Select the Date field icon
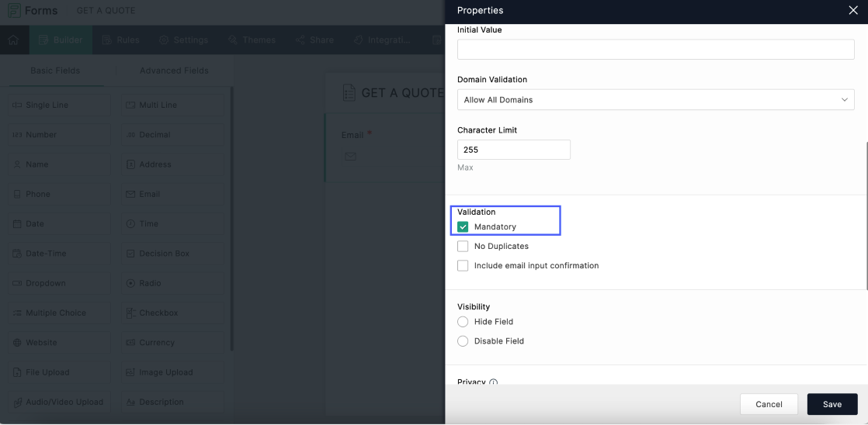Viewport: 868px width, 425px height. tap(17, 224)
